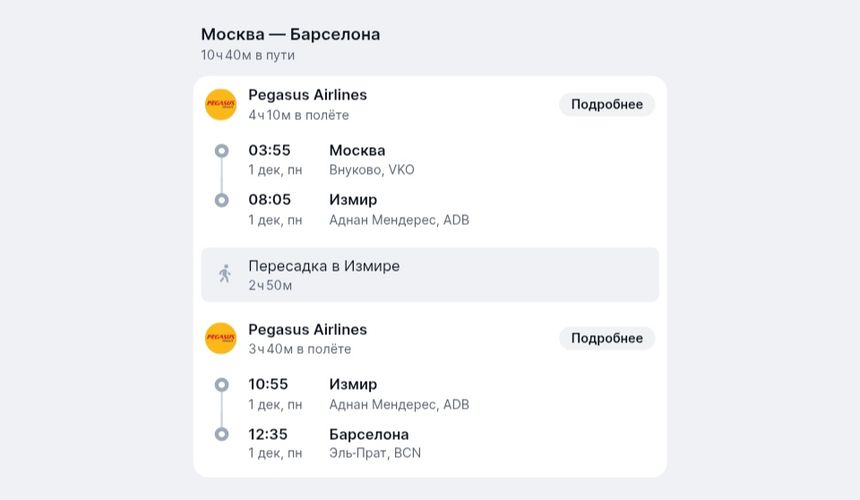Click the Пересадка в Измире transfer block

coord(430,274)
